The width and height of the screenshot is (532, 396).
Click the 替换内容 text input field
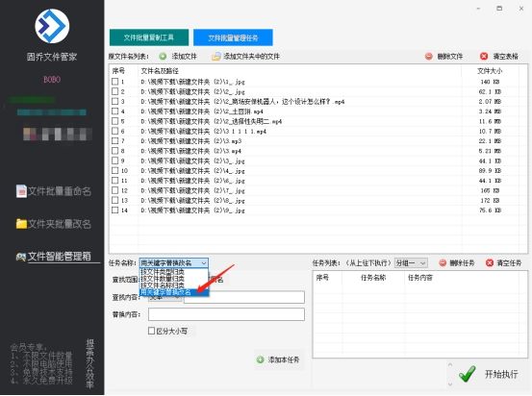click(226, 314)
